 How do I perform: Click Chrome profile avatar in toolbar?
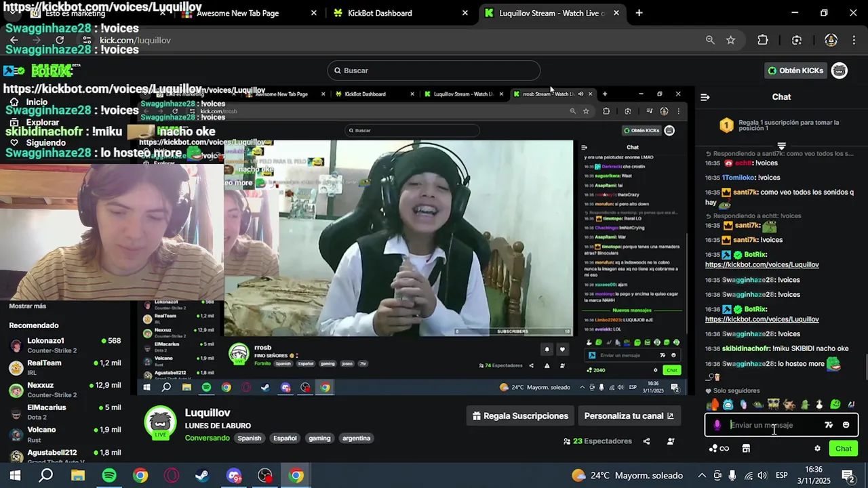(831, 40)
